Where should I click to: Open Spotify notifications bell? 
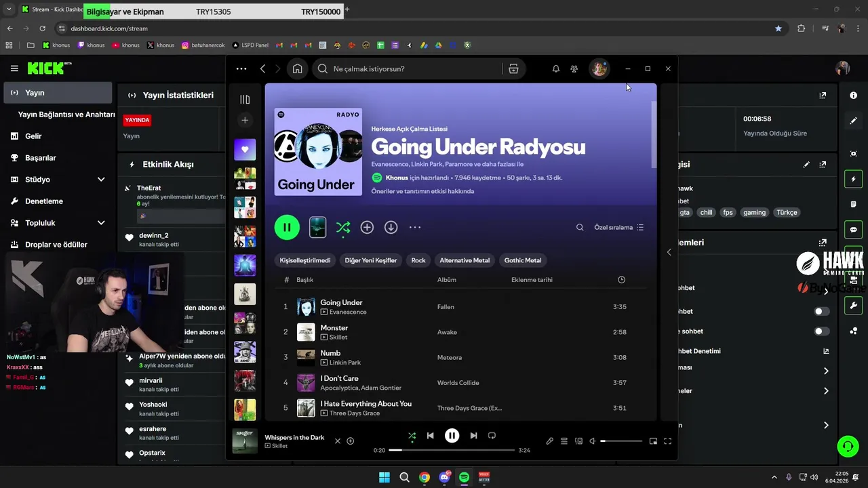(556, 68)
